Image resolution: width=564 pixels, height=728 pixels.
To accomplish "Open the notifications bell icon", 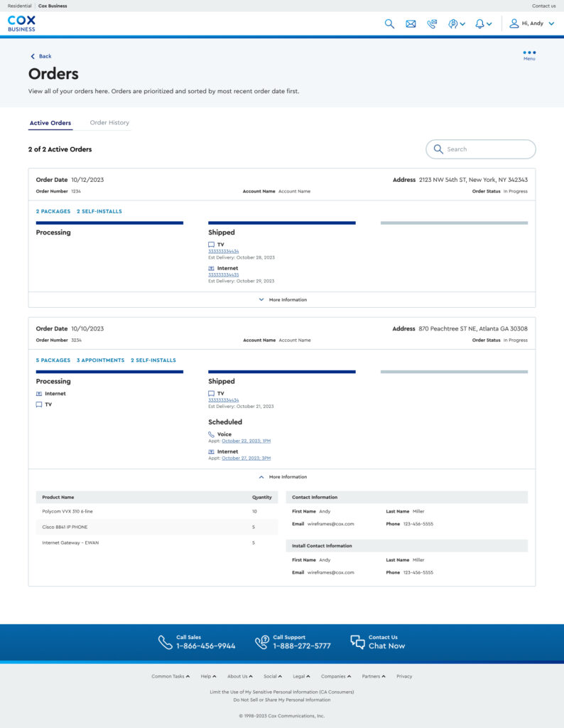I will tap(480, 23).
